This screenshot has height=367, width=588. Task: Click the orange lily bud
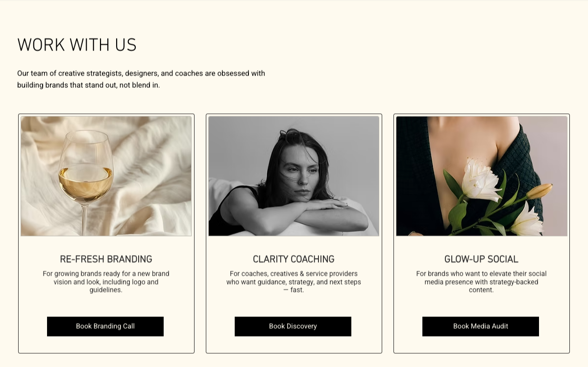point(539,191)
